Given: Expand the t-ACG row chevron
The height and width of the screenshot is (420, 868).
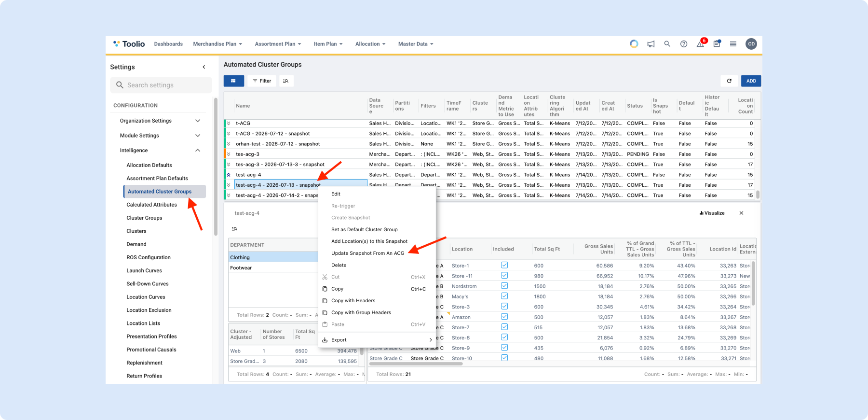Looking at the screenshot, I should point(229,124).
